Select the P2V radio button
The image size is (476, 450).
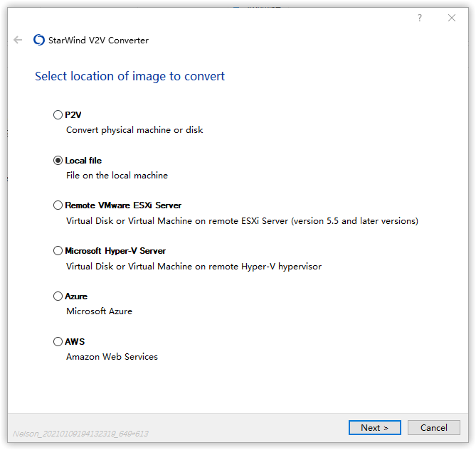click(58, 114)
